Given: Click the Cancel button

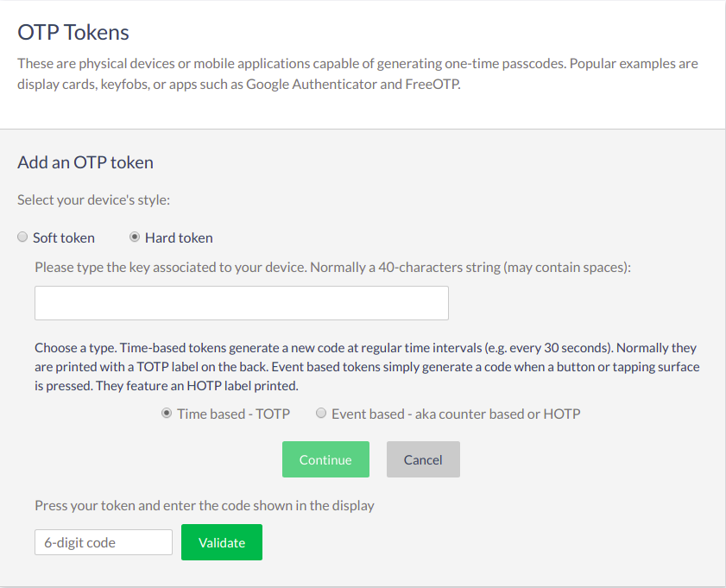Looking at the screenshot, I should pos(423,459).
